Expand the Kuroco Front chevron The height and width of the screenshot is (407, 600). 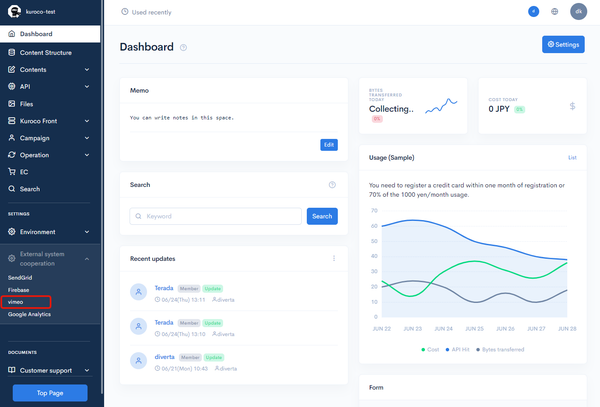(87, 121)
